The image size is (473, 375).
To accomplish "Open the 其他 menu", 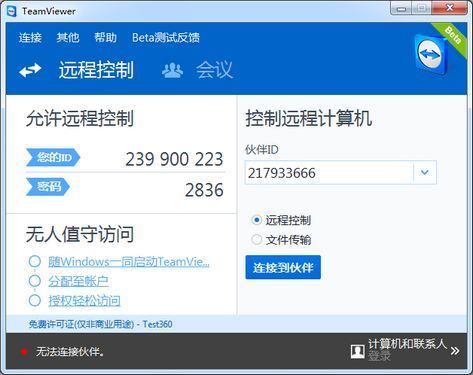I will click(68, 37).
